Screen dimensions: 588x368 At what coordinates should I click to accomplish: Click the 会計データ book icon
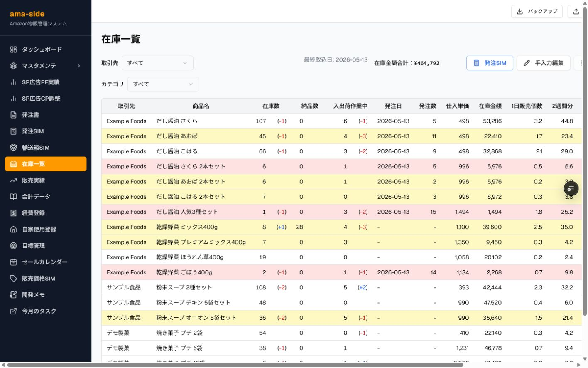pyautogui.click(x=13, y=197)
